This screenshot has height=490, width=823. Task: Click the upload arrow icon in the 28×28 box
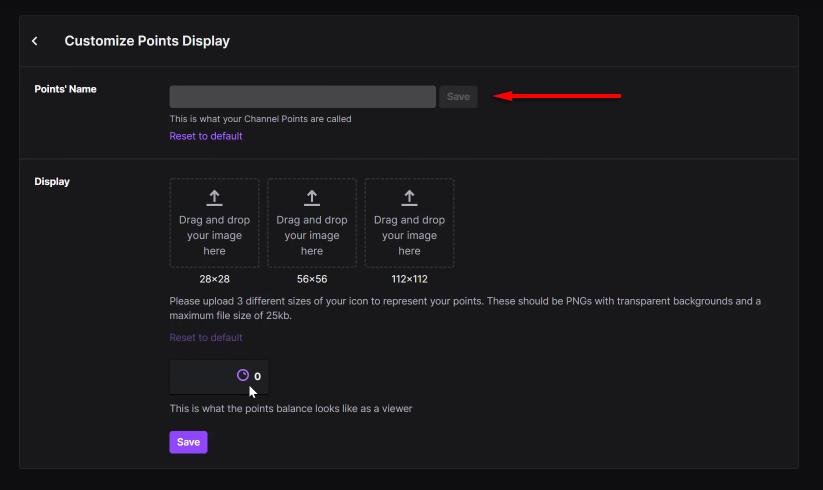(214, 198)
